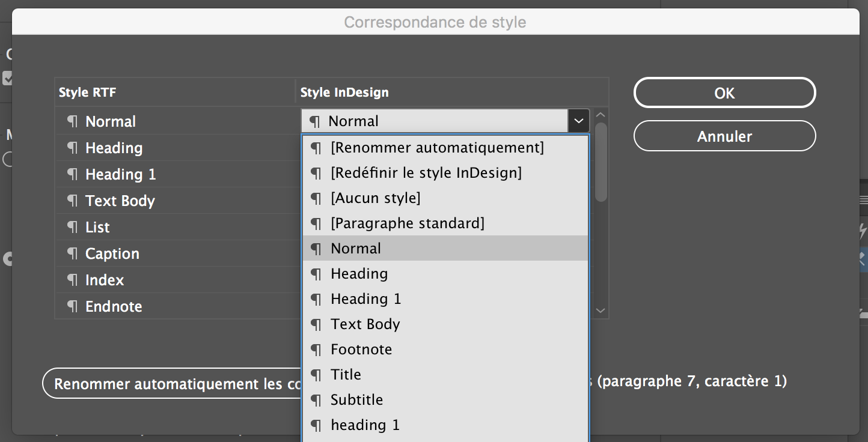Pick Text Body option in dropdown list
868x442 pixels.
[445, 324]
